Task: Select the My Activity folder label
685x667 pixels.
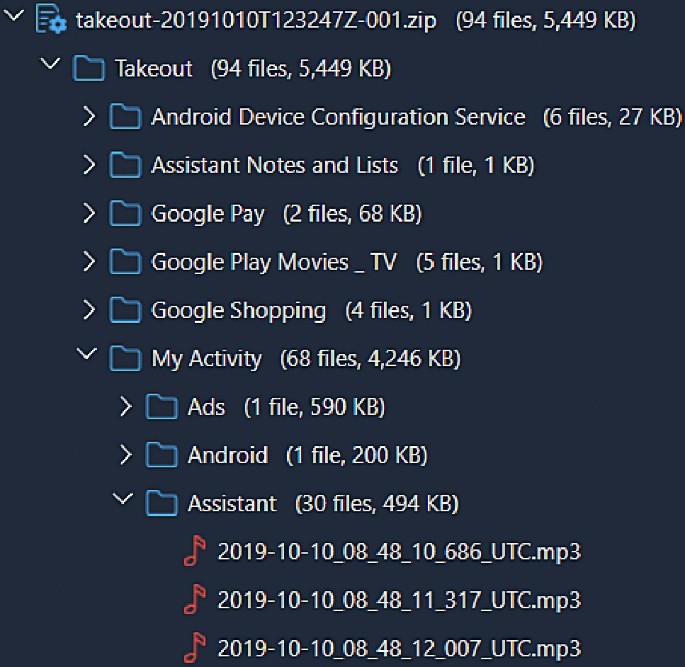Action: point(206,359)
